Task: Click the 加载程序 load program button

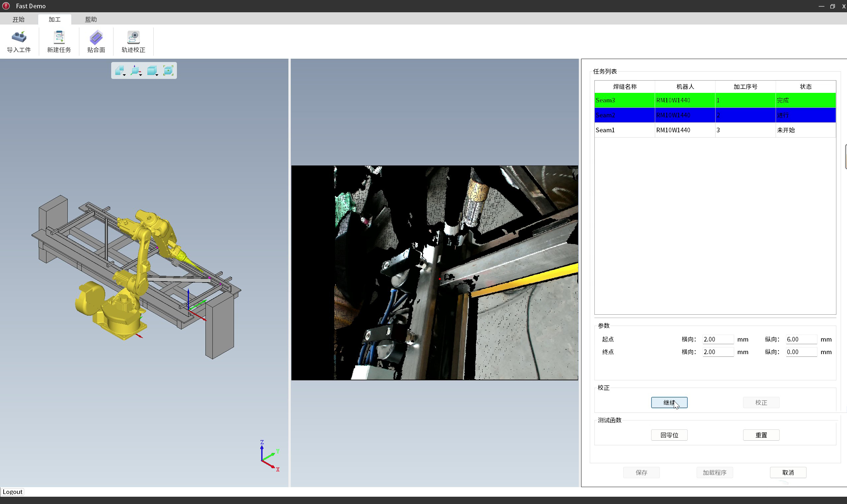Action: 715,472
